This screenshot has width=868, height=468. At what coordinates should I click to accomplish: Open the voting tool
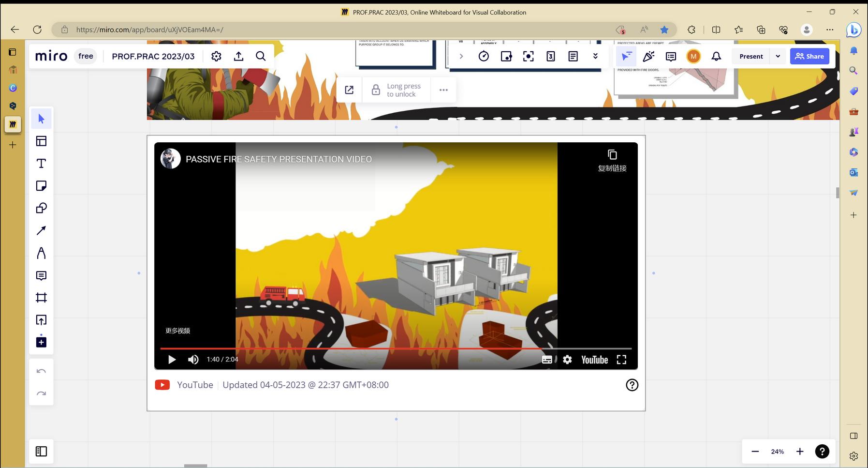click(506, 56)
